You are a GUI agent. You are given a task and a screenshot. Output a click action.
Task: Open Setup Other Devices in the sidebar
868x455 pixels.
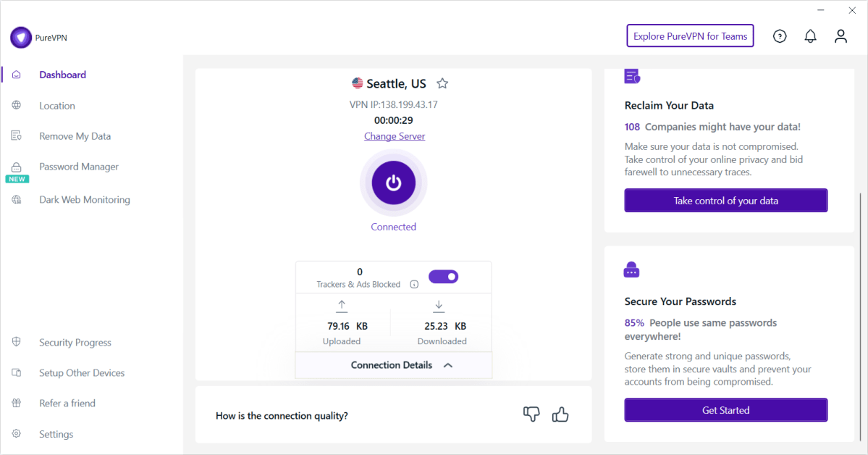tap(82, 373)
